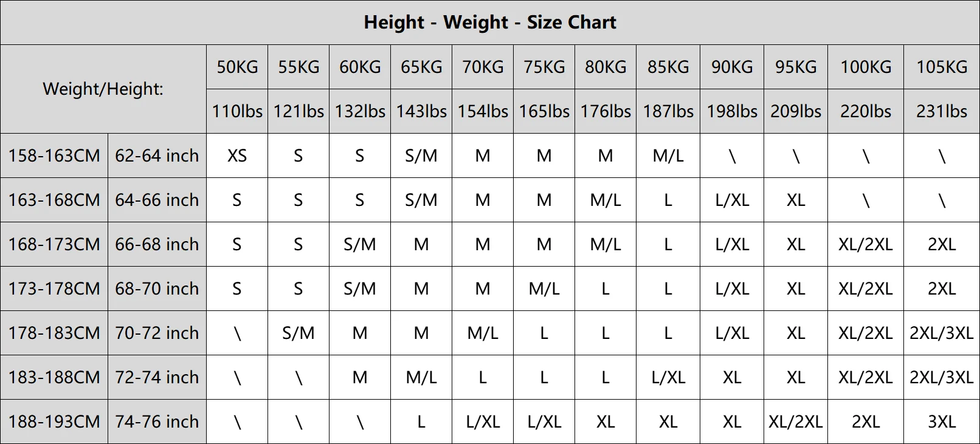Click the 80KG column header
Image resolution: width=980 pixels, height=444 pixels.
pos(606,67)
